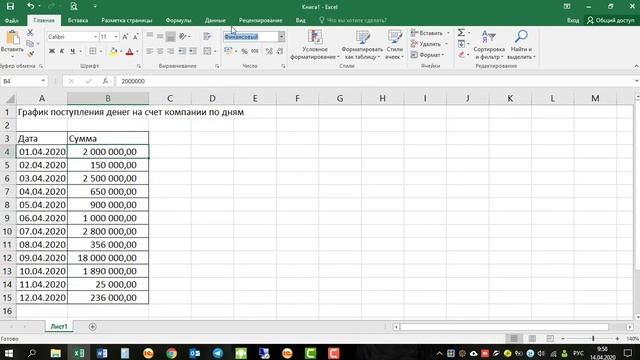
Task: Click the Borders icon
Action: [x=93, y=51]
